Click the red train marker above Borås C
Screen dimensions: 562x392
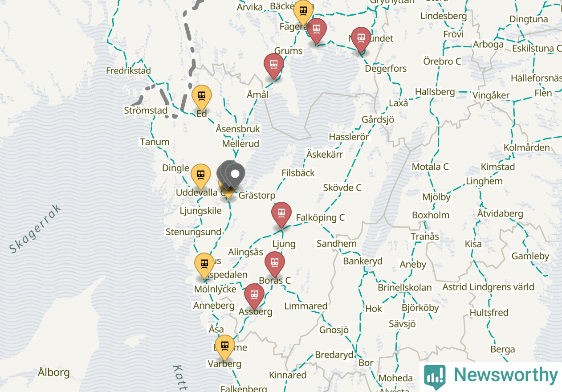click(x=275, y=264)
